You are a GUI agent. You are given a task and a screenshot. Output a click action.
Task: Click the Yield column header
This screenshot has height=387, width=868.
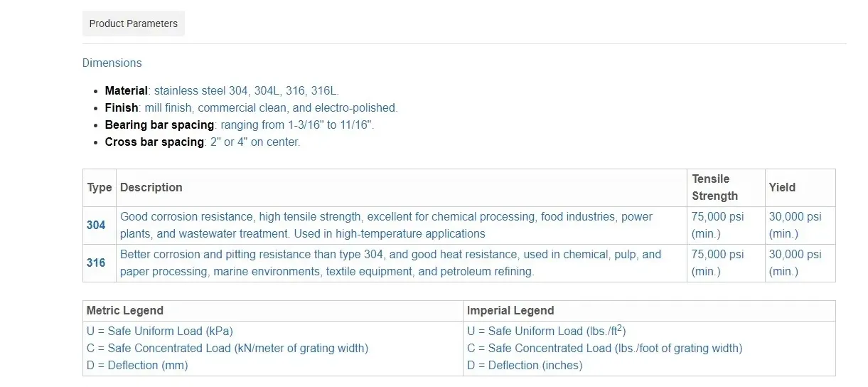point(782,188)
